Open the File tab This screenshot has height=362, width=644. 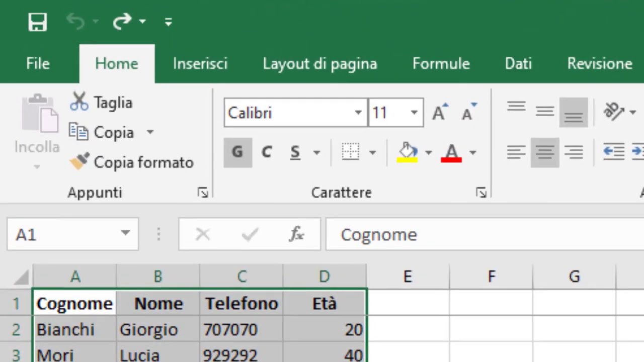[x=38, y=64]
